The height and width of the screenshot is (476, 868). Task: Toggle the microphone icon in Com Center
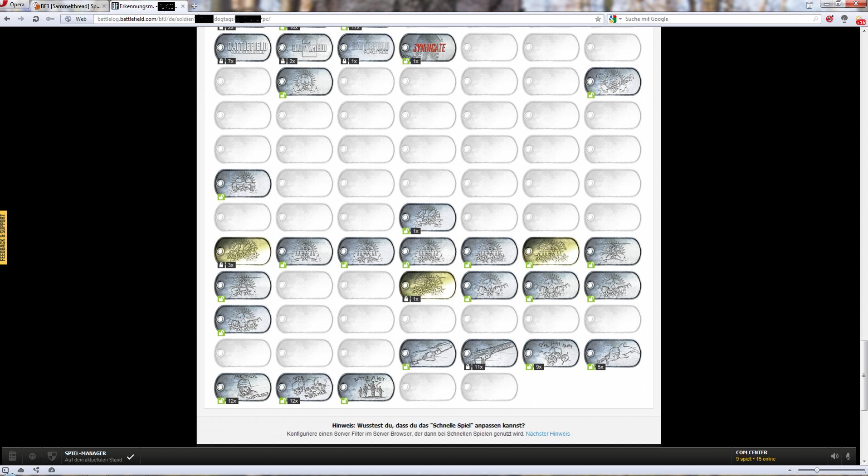(x=848, y=457)
